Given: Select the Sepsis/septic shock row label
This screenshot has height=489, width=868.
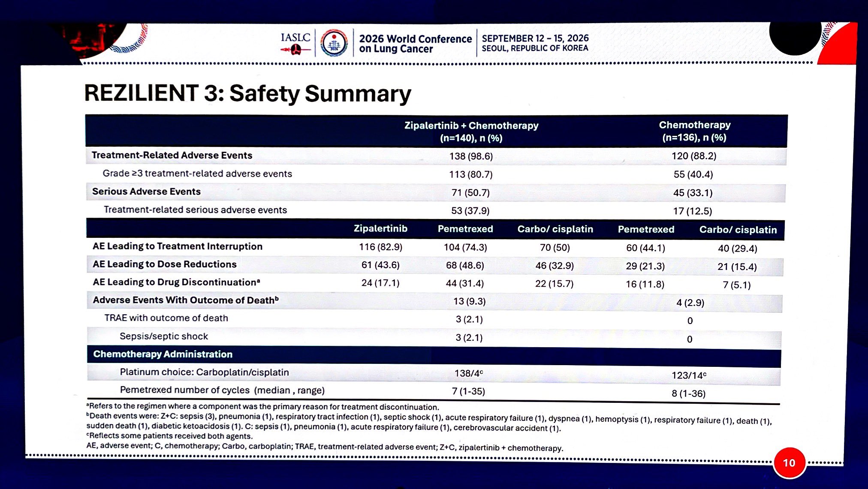Looking at the screenshot, I should [x=164, y=336].
